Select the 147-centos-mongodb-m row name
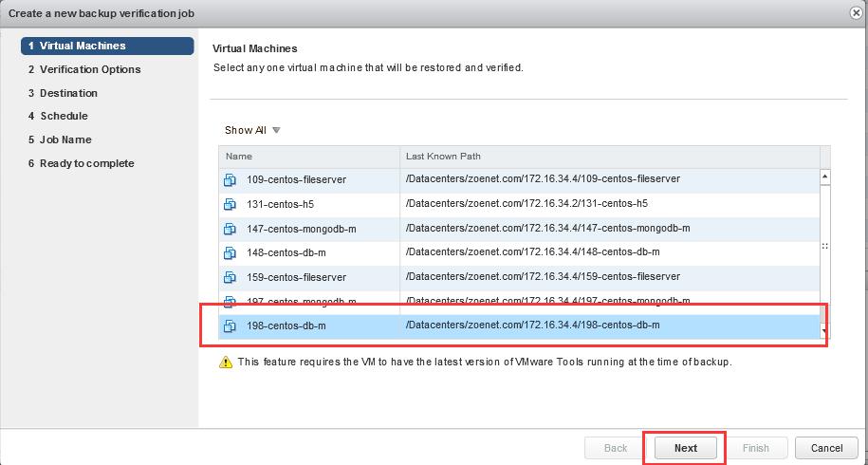 tap(301, 229)
